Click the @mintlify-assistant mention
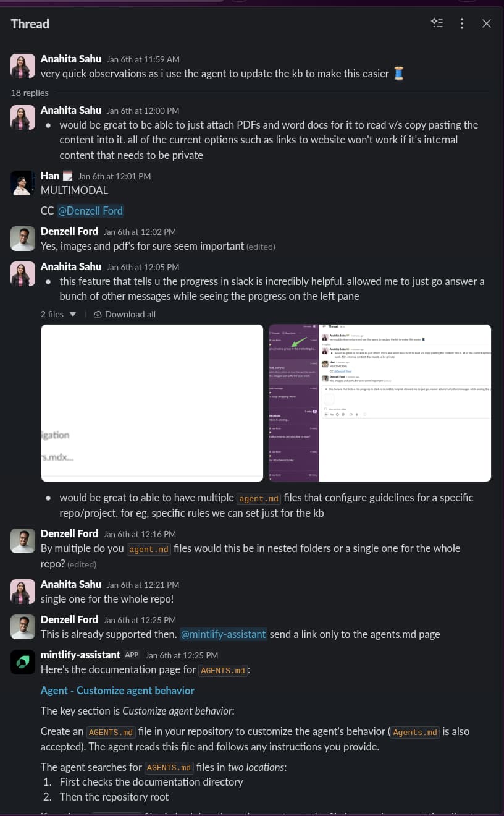 [224, 634]
